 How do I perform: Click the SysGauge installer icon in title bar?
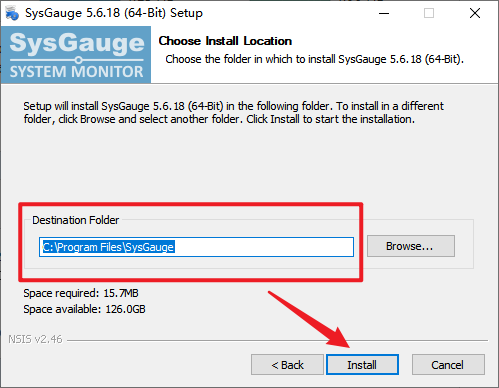tap(12, 13)
